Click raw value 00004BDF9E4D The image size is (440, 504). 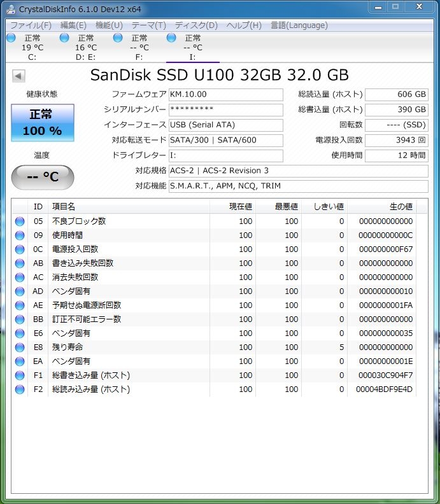tap(384, 389)
